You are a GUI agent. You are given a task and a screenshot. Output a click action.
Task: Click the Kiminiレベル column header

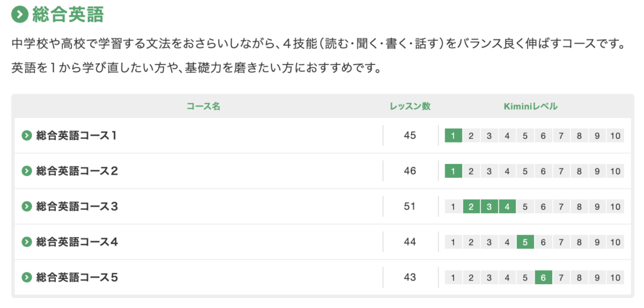[531, 106]
